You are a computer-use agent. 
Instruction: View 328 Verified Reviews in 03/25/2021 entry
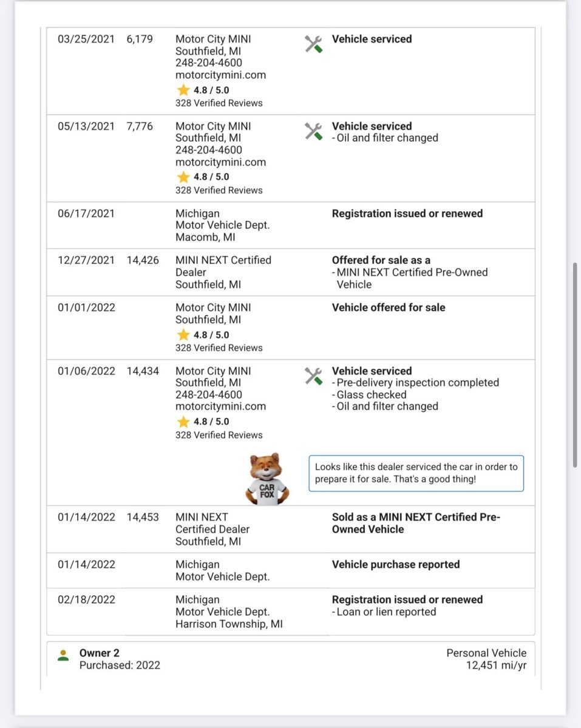click(219, 103)
